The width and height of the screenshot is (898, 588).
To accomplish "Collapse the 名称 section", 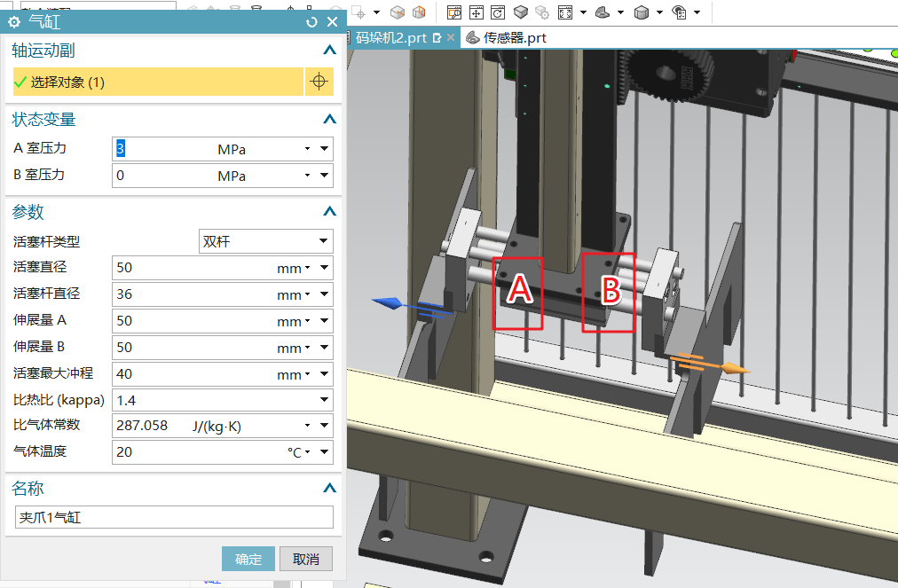I will coord(329,488).
